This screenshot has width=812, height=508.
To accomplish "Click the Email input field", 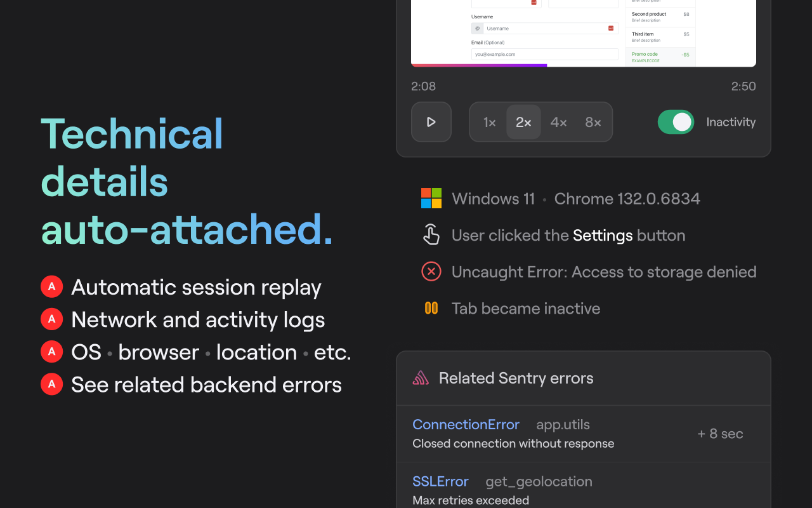I will [x=546, y=54].
